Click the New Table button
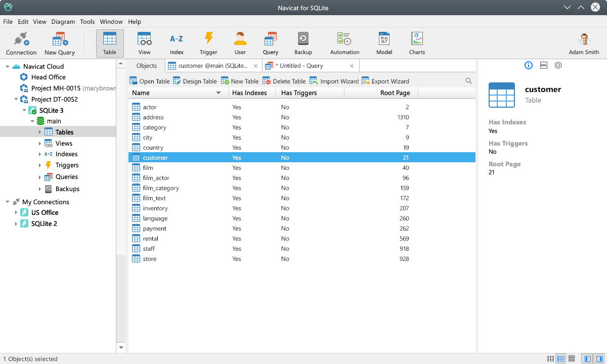The width and height of the screenshot is (607, 364). tap(240, 81)
